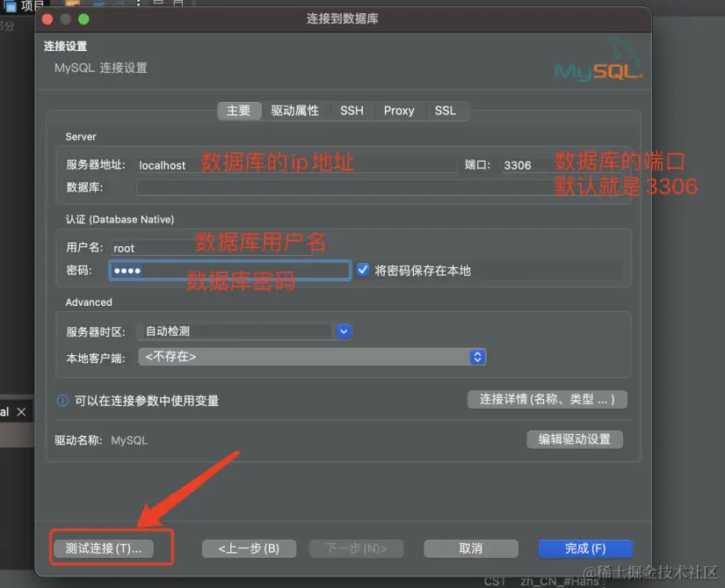725x588 pixels.
Task: Switch to the 主要 tab
Action: tap(238, 111)
